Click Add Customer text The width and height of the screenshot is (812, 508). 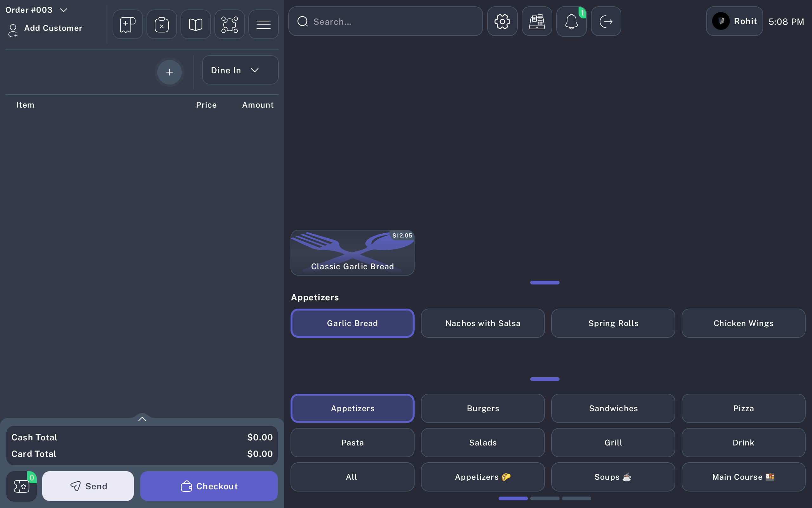[x=53, y=28]
